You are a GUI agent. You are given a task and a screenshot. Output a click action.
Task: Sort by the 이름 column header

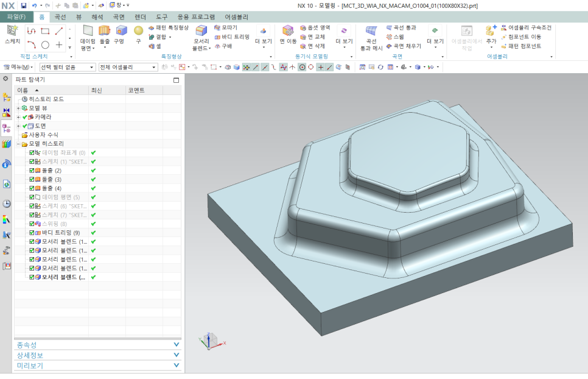click(51, 90)
